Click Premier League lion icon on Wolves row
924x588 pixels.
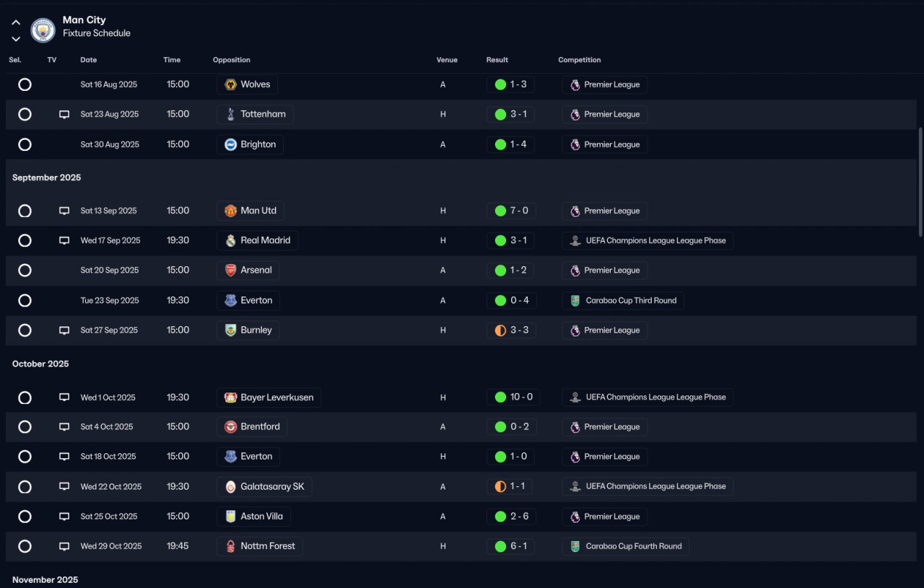[575, 84]
